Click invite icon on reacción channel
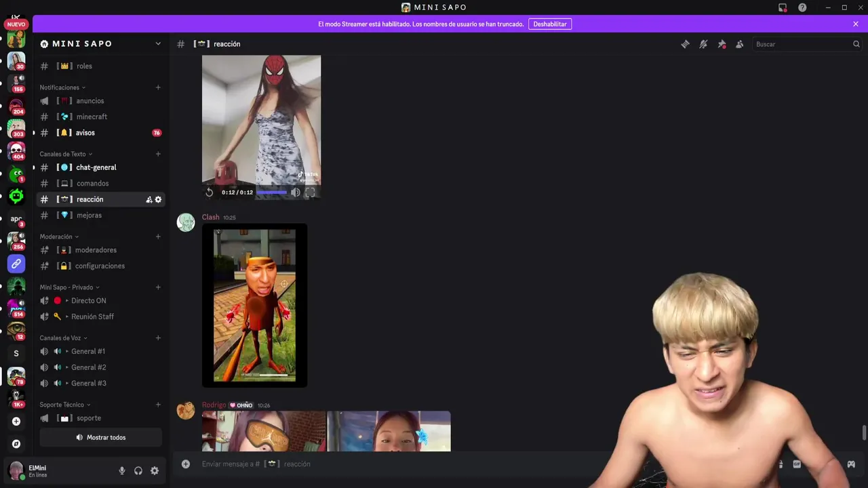868x488 pixels. coord(149,199)
